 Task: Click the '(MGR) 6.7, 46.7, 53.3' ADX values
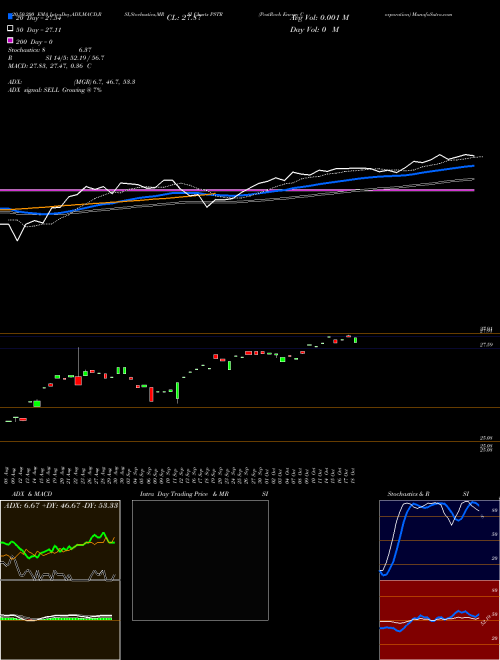[104, 82]
